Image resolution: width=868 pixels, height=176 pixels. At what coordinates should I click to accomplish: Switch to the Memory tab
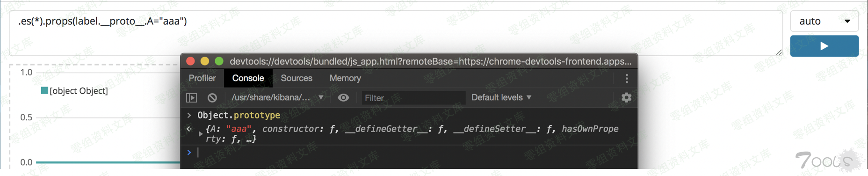point(345,78)
